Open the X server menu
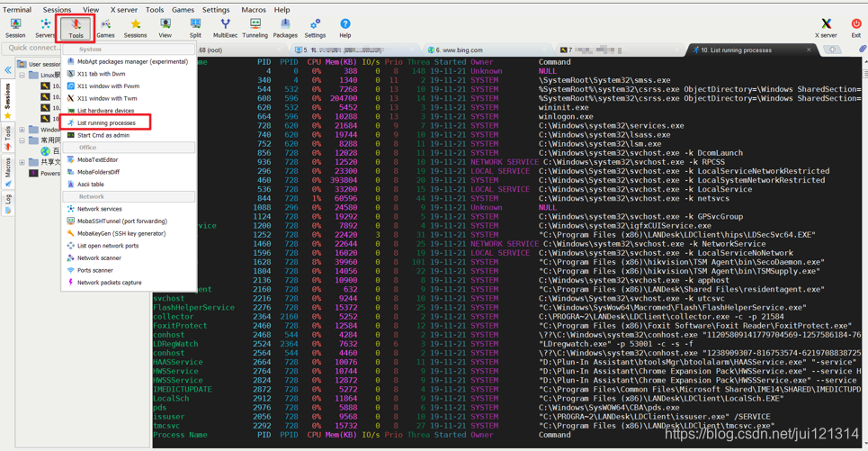The height and width of the screenshot is (451, 868). coord(123,9)
